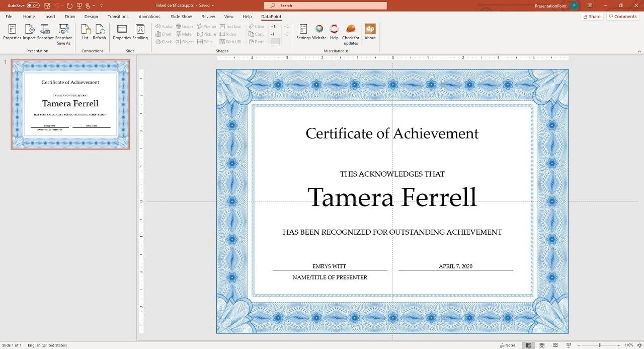
Task: Open the Slide Show tab
Action: pyautogui.click(x=181, y=16)
